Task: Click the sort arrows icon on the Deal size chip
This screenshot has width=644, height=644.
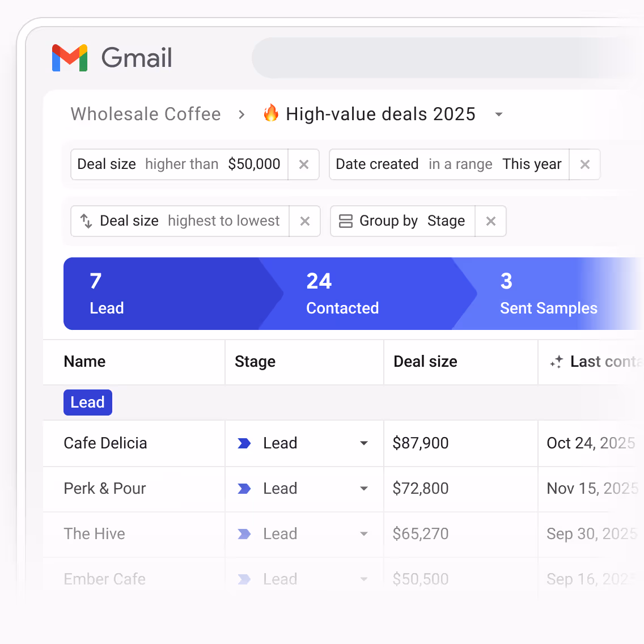Action: [86, 221]
